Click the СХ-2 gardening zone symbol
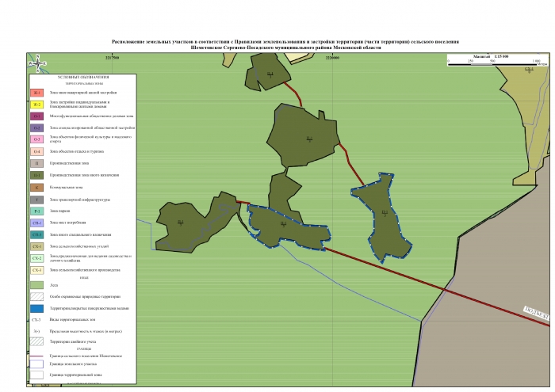 click(x=37, y=258)
